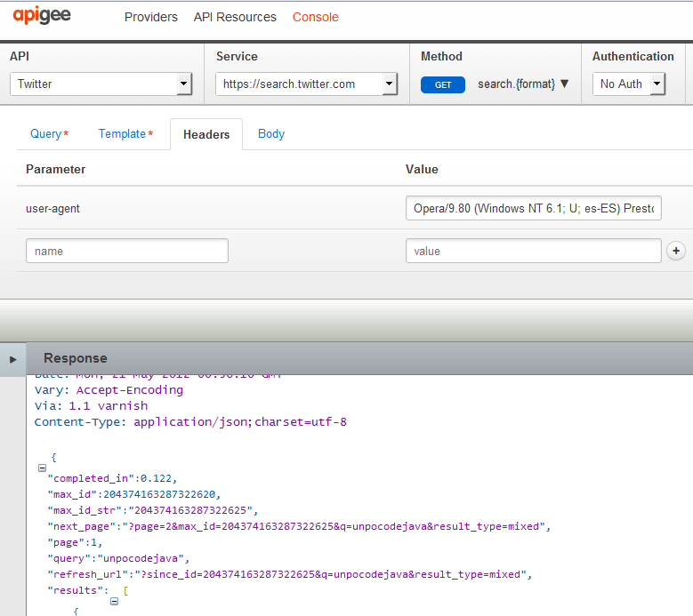Switch to the Template tab

(125, 134)
